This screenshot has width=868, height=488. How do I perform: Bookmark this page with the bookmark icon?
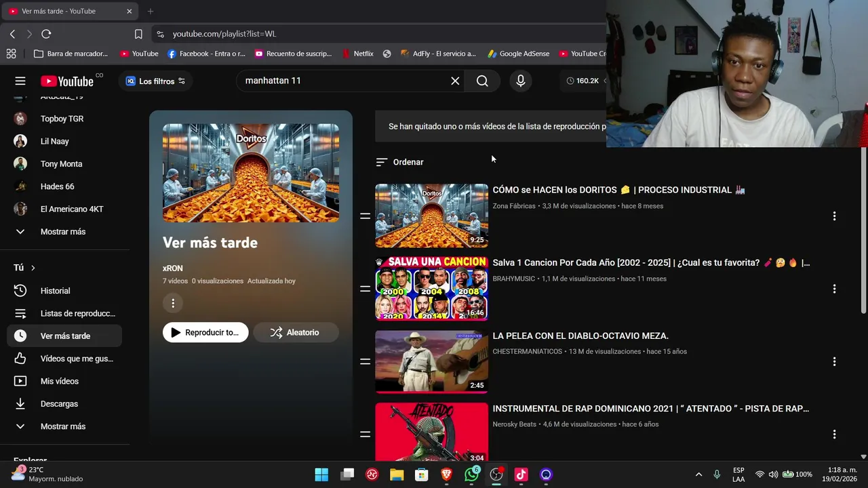(x=138, y=34)
